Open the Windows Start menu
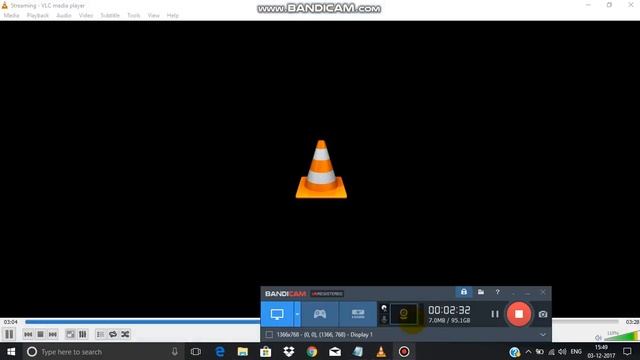The image size is (640, 360). point(11,351)
